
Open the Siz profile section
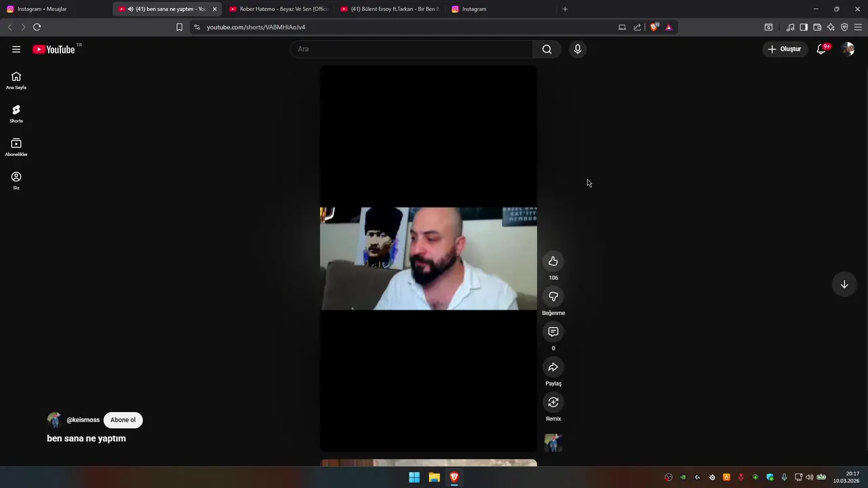(16, 180)
